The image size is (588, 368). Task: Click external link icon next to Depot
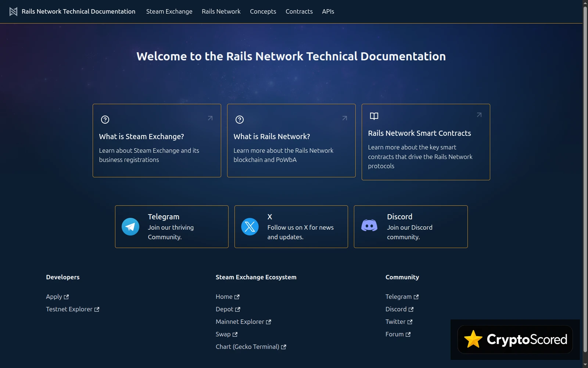tap(238, 309)
